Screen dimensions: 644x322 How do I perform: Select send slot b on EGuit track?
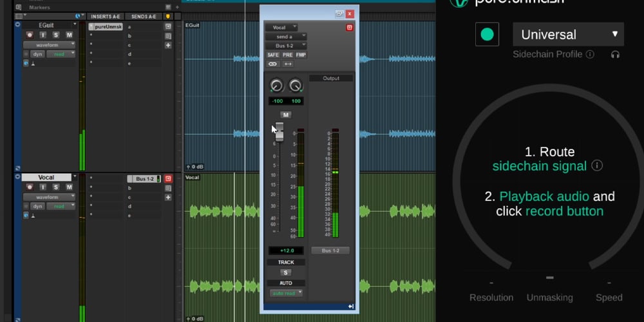click(x=144, y=36)
